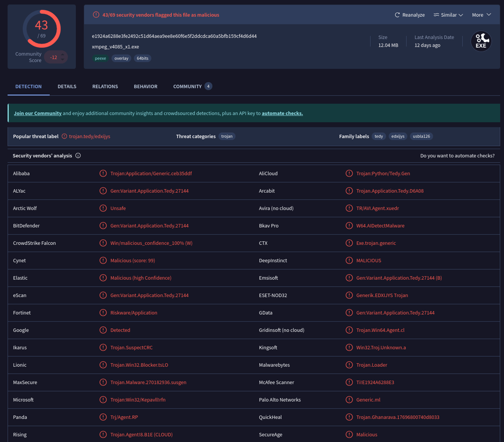Switch to the Detection tab
The image size is (504, 442).
(x=28, y=87)
